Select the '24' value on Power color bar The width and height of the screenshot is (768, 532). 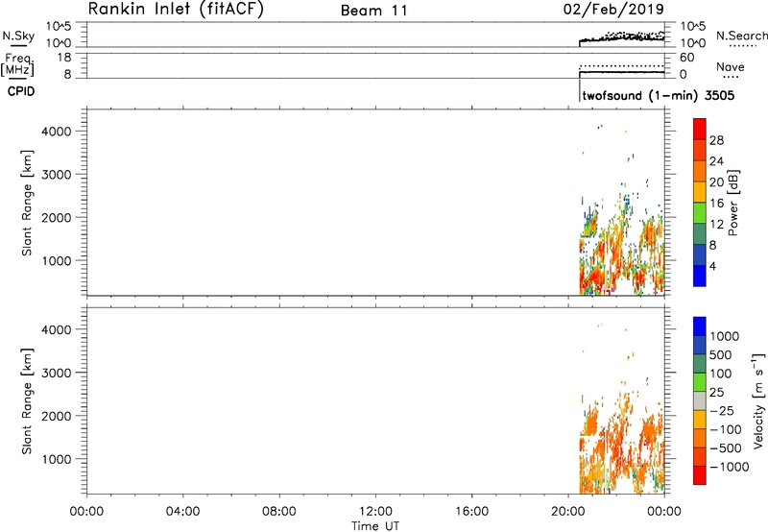[x=716, y=161]
